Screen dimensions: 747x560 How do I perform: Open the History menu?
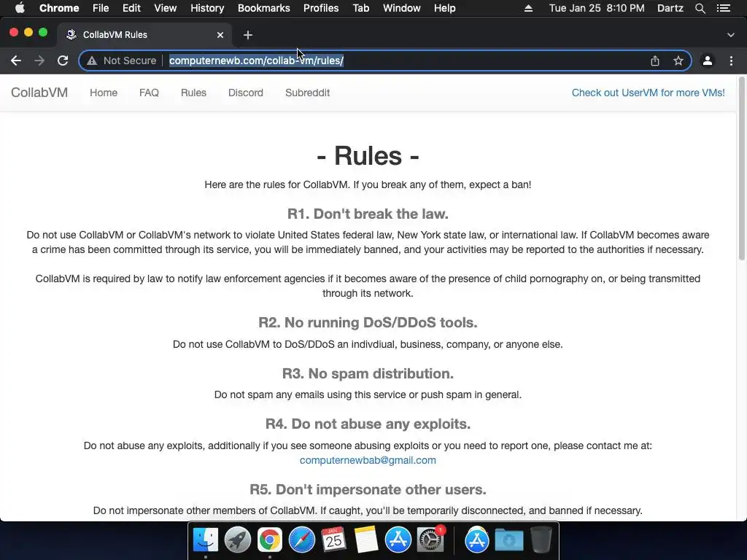click(x=207, y=8)
